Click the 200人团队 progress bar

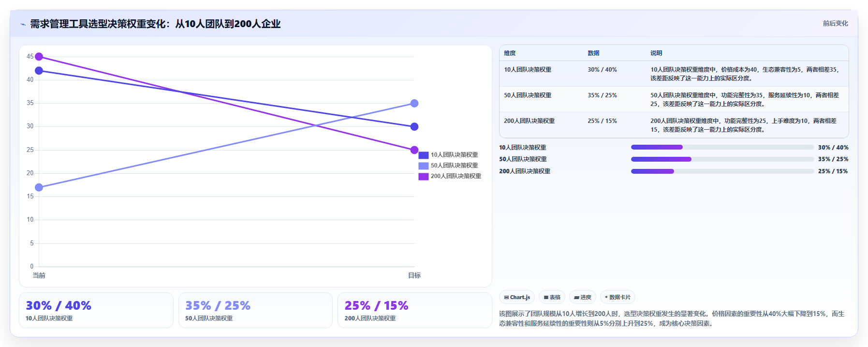point(722,171)
